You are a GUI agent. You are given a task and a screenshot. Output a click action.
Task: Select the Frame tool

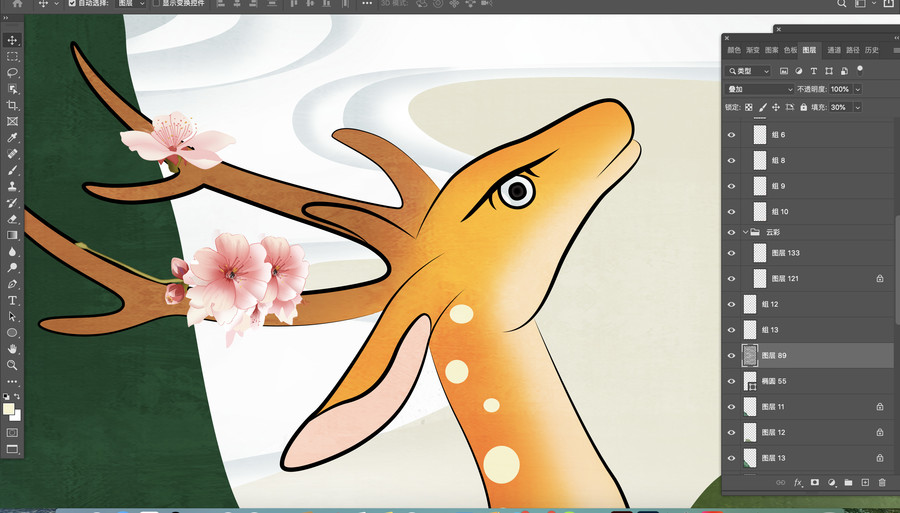click(12, 121)
